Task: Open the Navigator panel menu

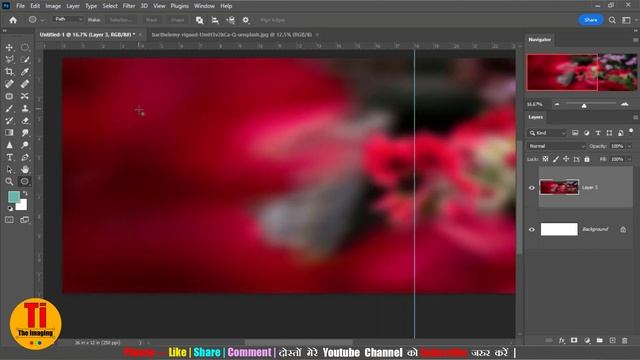Action: tap(636, 40)
